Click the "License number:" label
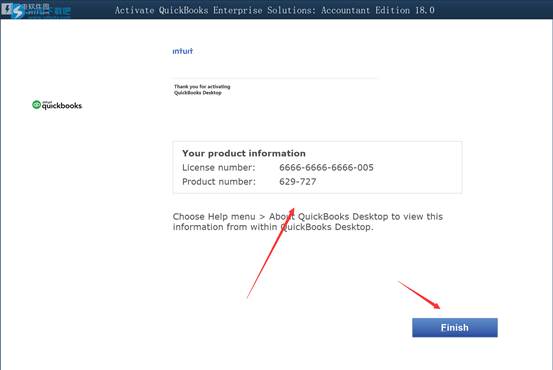The image size is (553, 370). click(218, 168)
